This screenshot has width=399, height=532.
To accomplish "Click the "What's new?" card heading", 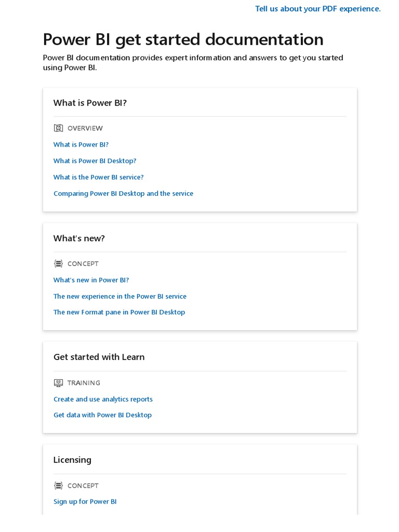I will [79, 238].
